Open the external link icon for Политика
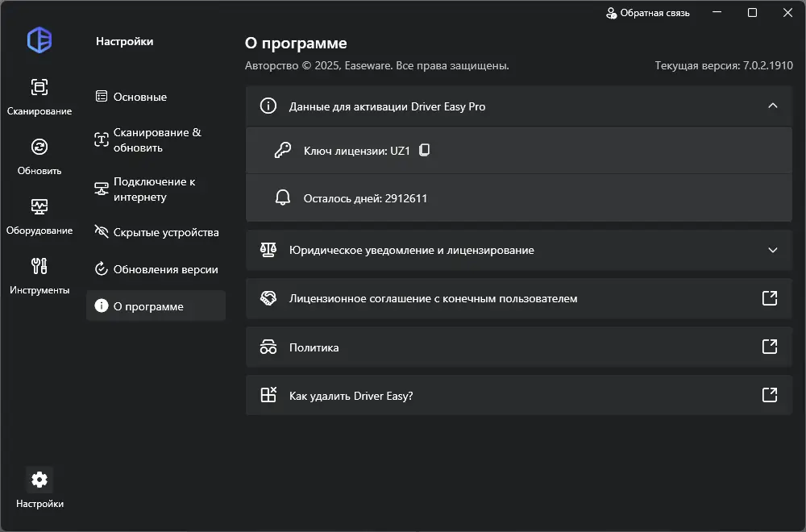Viewport: 806px width, 532px height. (x=771, y=348)
